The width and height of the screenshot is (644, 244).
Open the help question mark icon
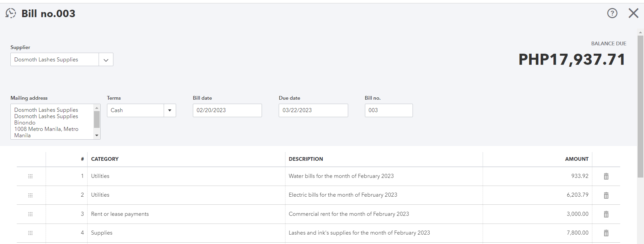612,13
